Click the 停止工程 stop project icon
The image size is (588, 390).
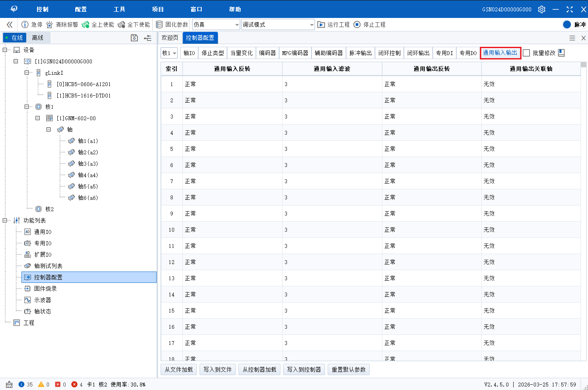357,24
